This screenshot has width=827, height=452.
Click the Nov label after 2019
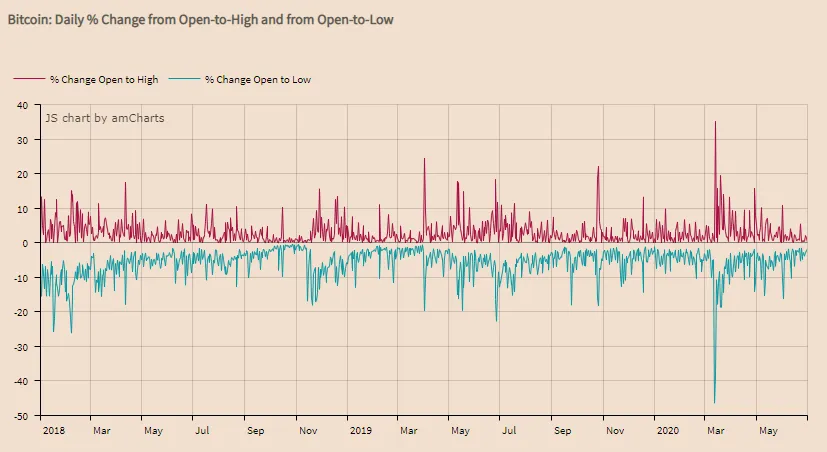[615, 430]
